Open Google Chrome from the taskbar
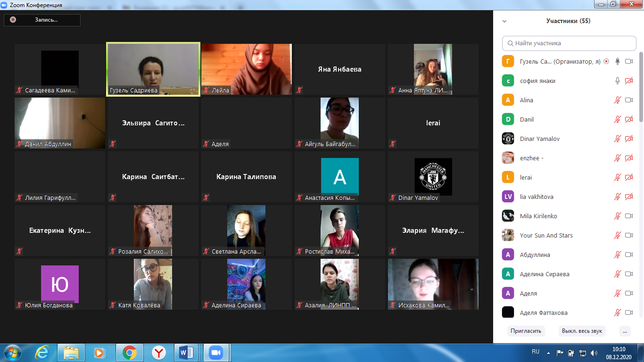 [129, 352]
